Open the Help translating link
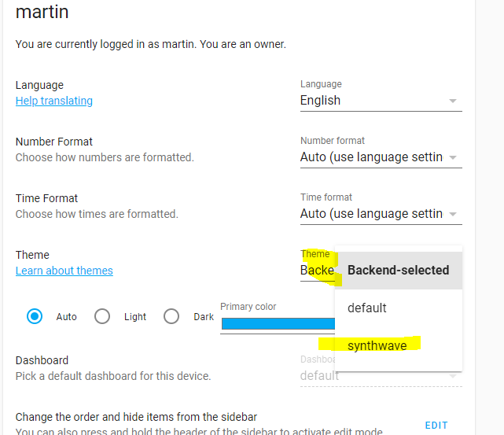The height and width of the screenshot is (435, 504). pyautogui.click(x=54, y=101)
